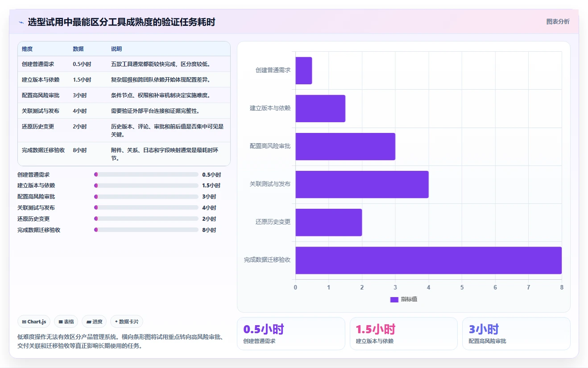
Task: Click description starting with 复杂层级和跨团队
Action: click(x=161, y=80)
